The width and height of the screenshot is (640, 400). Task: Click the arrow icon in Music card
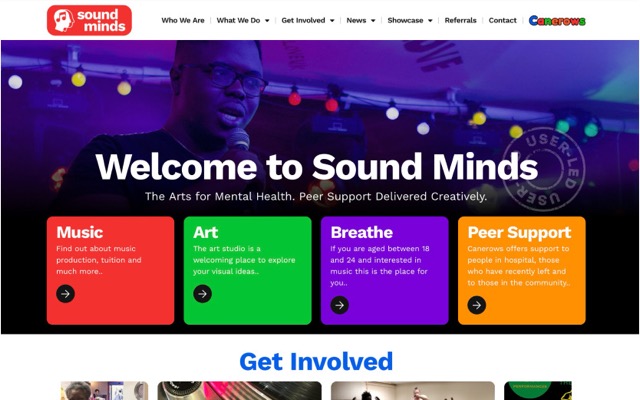coord(65,293)
